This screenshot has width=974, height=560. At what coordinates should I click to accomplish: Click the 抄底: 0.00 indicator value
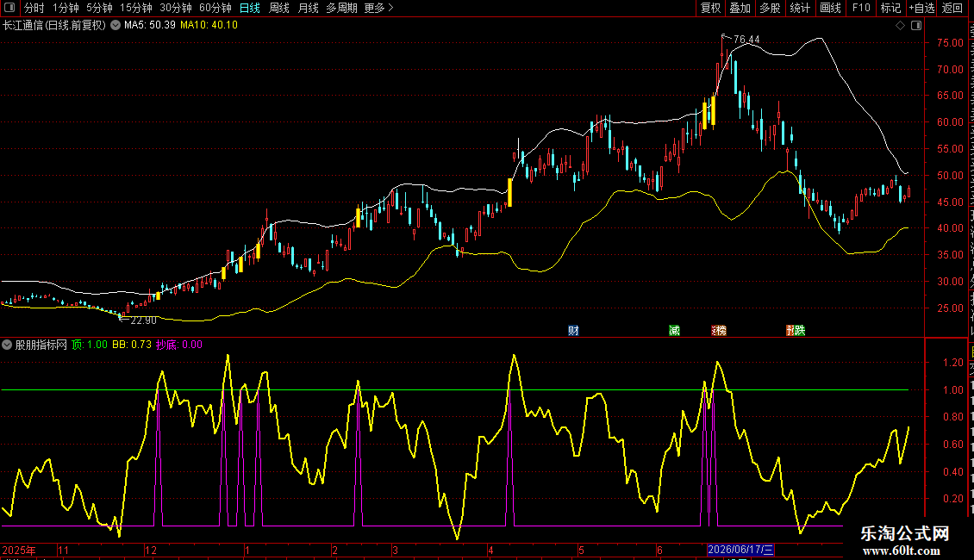click(179, 345)
